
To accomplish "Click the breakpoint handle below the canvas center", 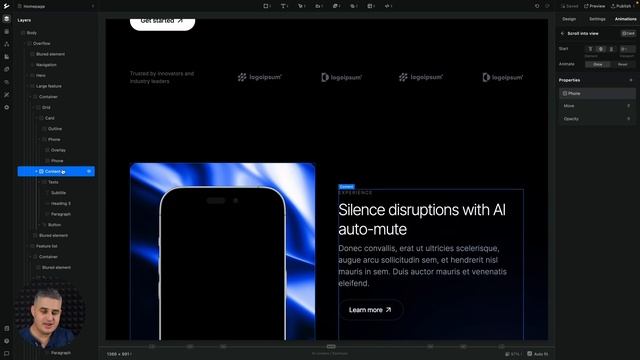I will [331, 347].
